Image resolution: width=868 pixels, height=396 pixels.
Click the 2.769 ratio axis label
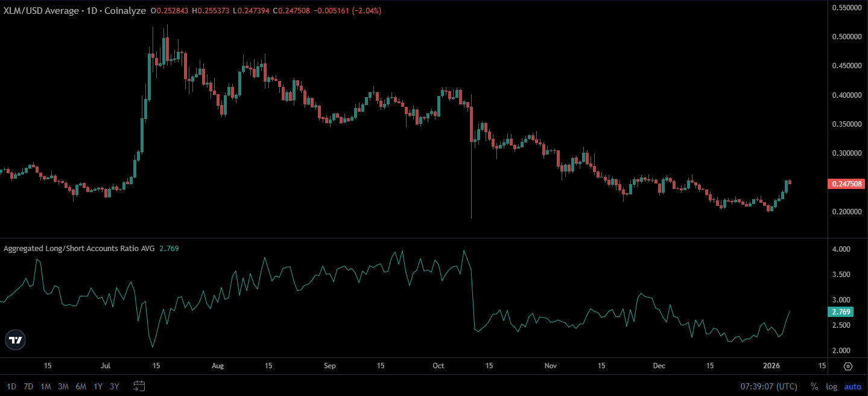(840, 312)
